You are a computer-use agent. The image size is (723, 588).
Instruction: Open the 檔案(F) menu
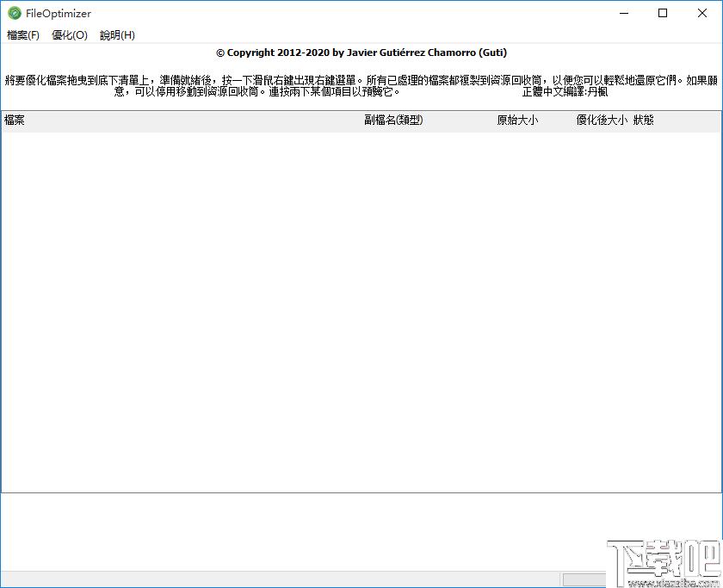coord(23,35)
